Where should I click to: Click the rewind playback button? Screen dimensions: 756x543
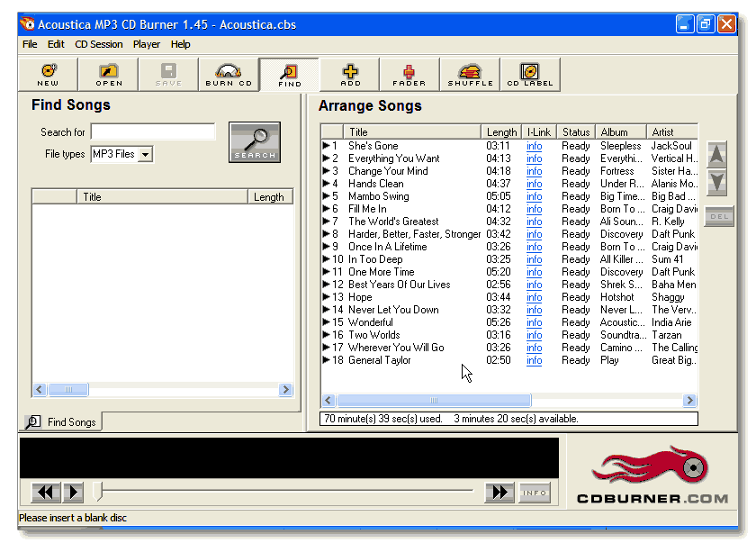(x=46, y=492)
